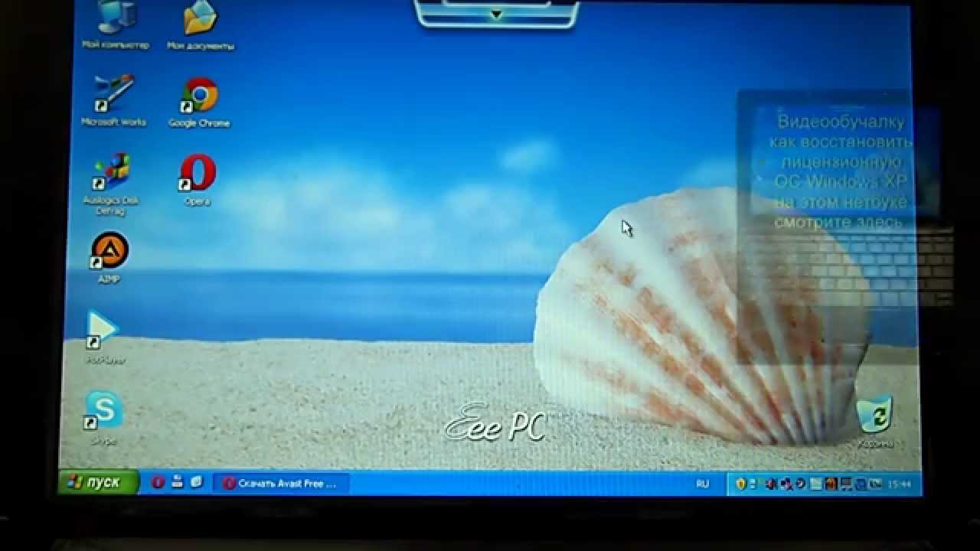Image resolution: width=980 pixels, height=551 pixels.
Task: Select the AIMP player shortcut
Action: (109, 258)
